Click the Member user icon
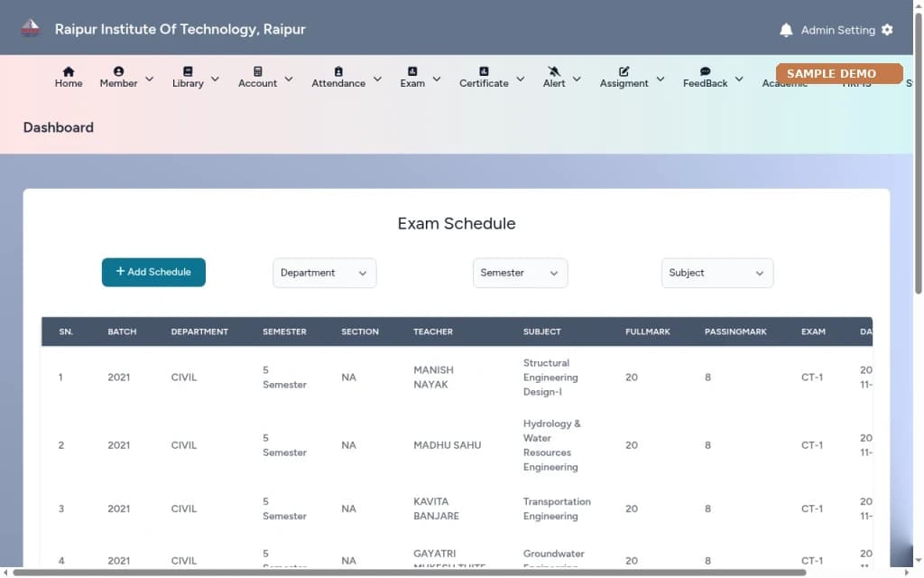The image size is (924, 578). point(118,71)
